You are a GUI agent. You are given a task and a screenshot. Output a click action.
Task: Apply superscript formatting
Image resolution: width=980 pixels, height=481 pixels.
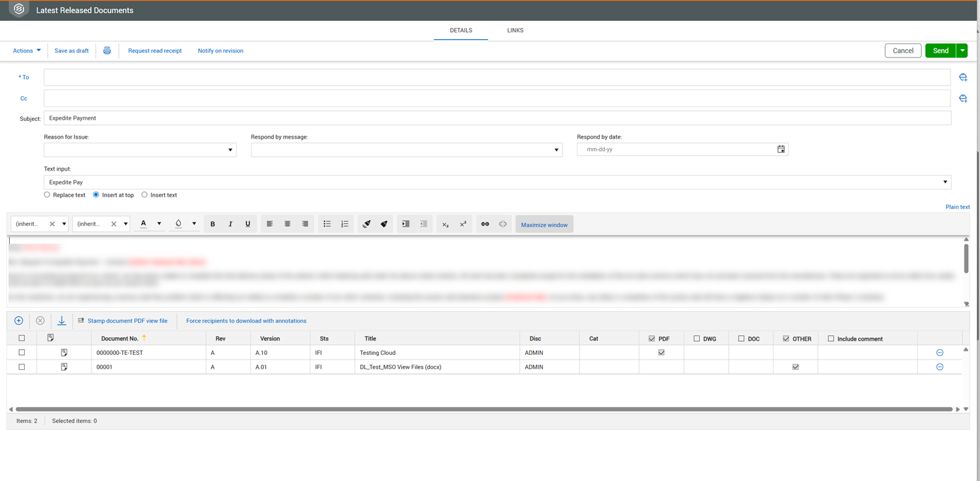coord(463,224)
